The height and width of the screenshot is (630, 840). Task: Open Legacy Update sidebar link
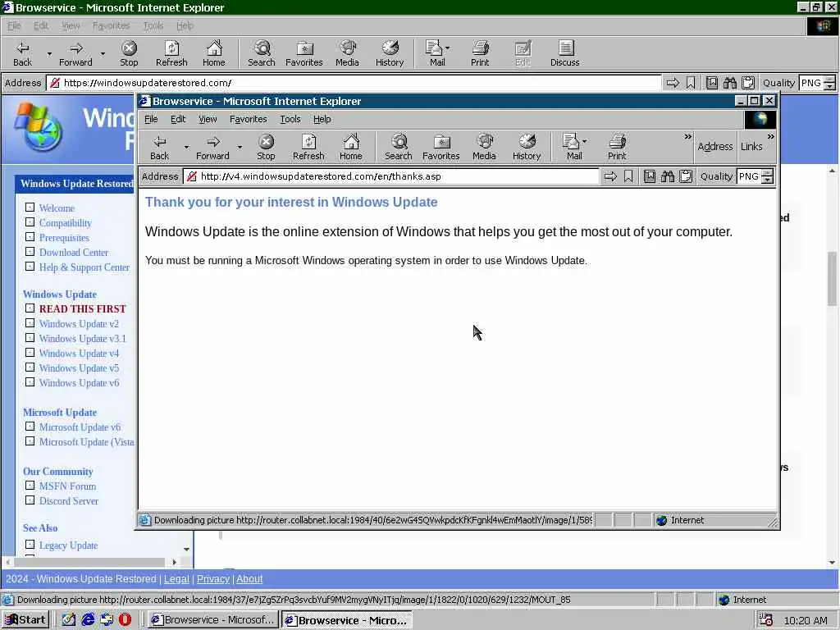click(x=68, y=546)
